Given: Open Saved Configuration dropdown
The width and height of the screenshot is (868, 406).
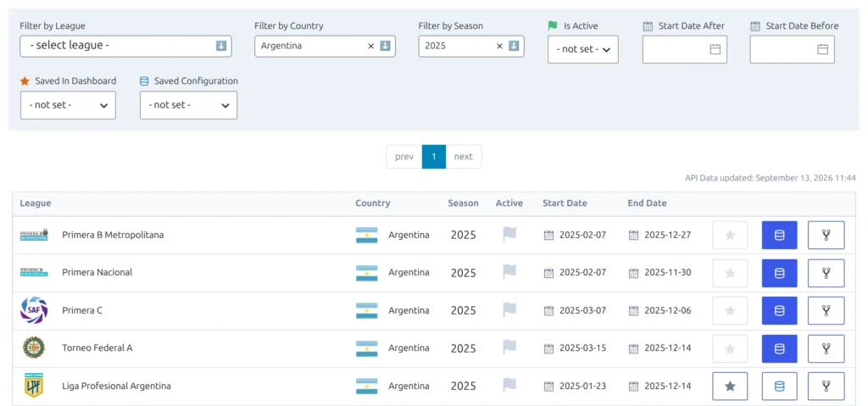Looking at the screenshot, I should [189, 105].
